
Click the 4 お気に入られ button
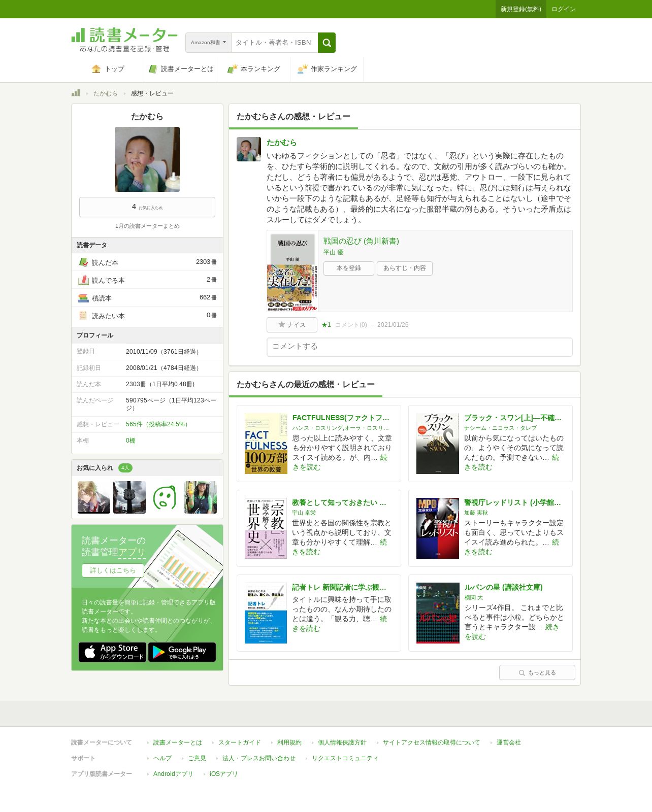147,207
